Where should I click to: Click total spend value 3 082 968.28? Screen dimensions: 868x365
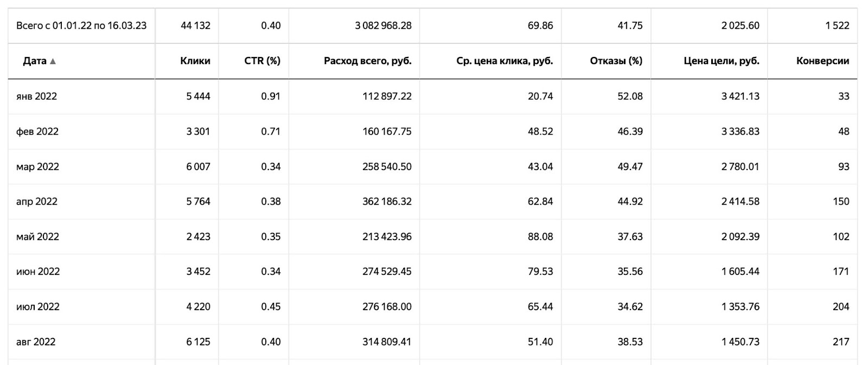(x=383, y=26)
